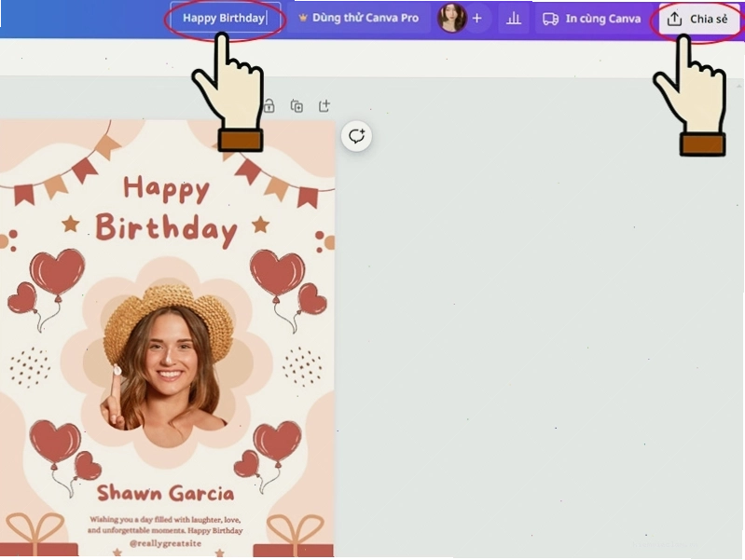Click the @reallygreatsite text on card

[165, 543]
